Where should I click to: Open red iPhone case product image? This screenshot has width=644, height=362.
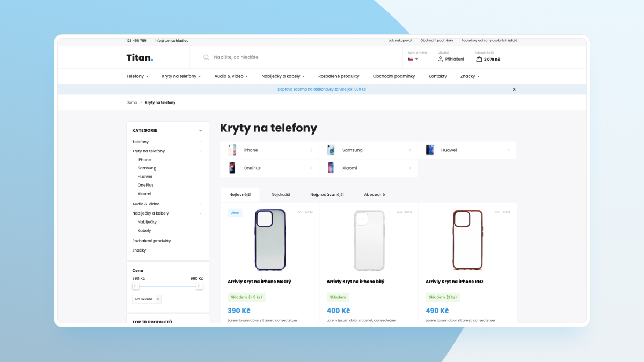(x=468, y=240)
